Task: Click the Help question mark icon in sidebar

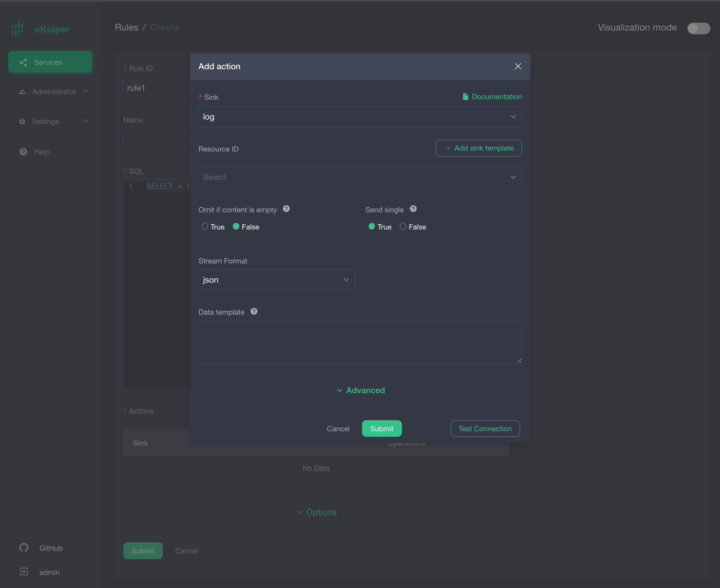Action: pyautogui.click(x=23, y=152)
